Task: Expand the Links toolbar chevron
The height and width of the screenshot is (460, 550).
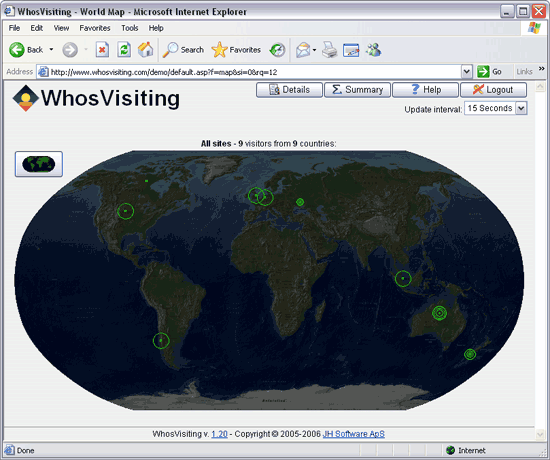Action: coord(542,68)
